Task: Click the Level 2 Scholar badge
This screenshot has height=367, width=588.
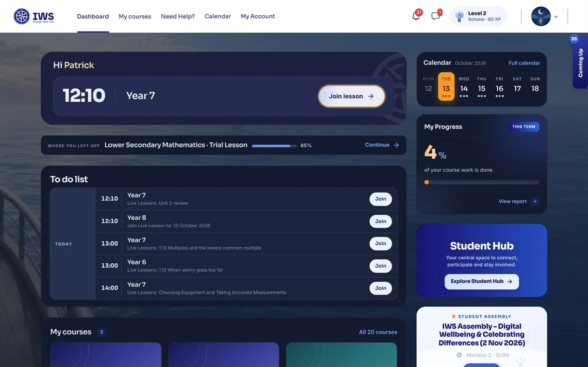Action: pyautogui.click(x=478, y=16)
